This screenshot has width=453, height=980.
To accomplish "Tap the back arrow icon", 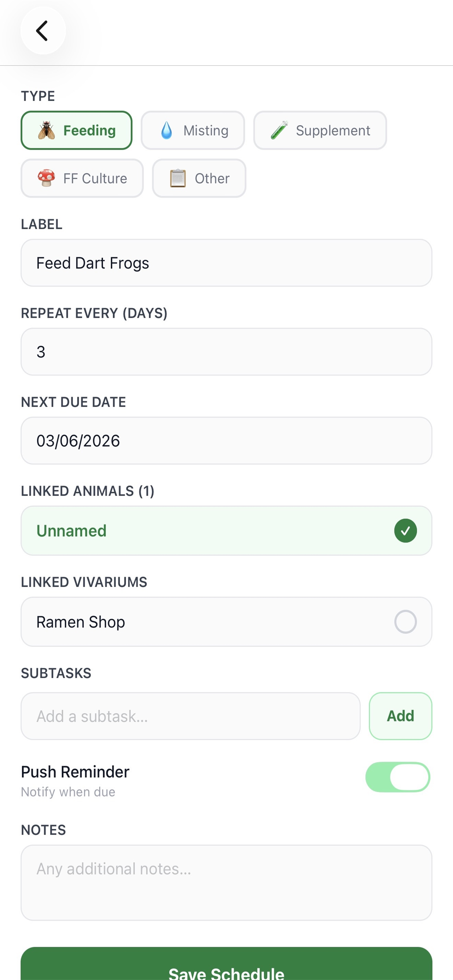I will (42, 30).
